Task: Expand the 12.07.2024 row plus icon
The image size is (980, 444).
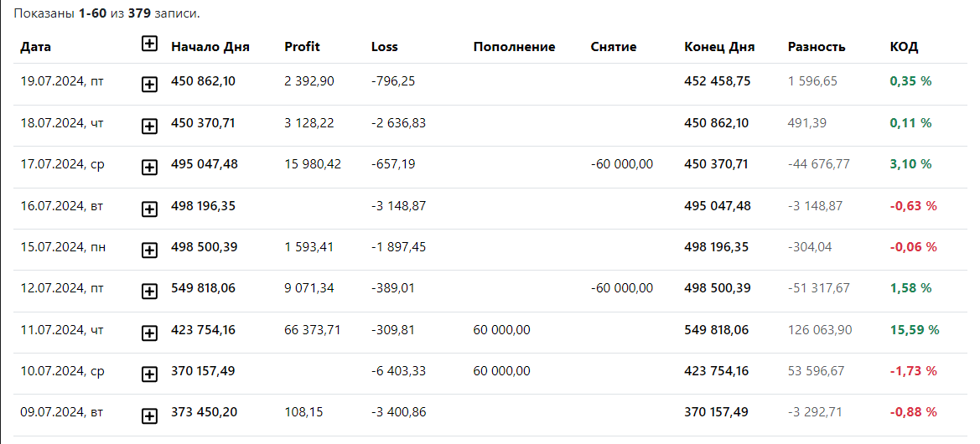Action: pos(149,292)
